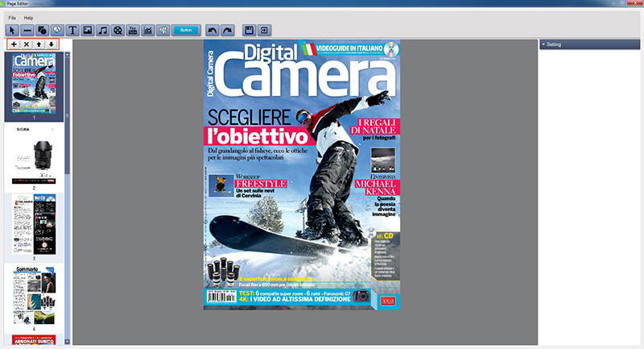The image size is (644, 349).
Task: Insert a YouTube video
Action: (133, 30)
